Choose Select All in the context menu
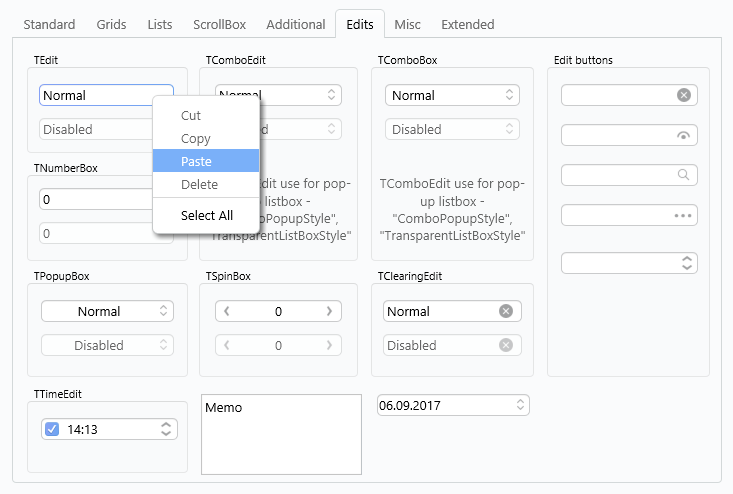 coord(206,215)
